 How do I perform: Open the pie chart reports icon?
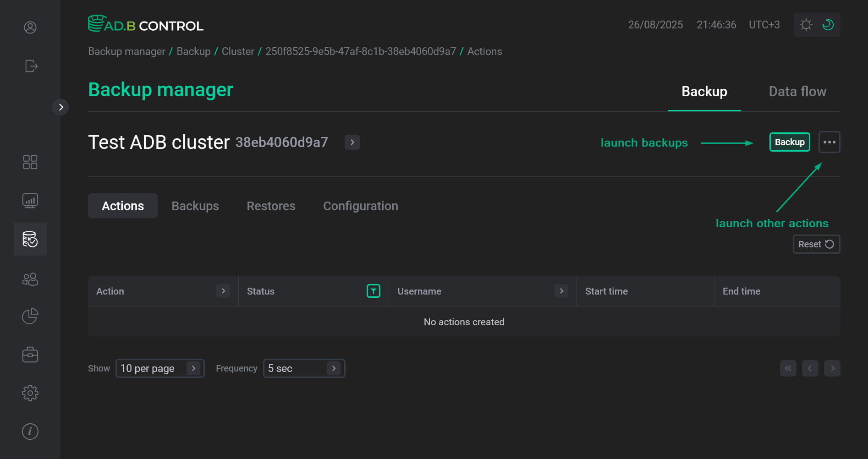pos(30,316)
